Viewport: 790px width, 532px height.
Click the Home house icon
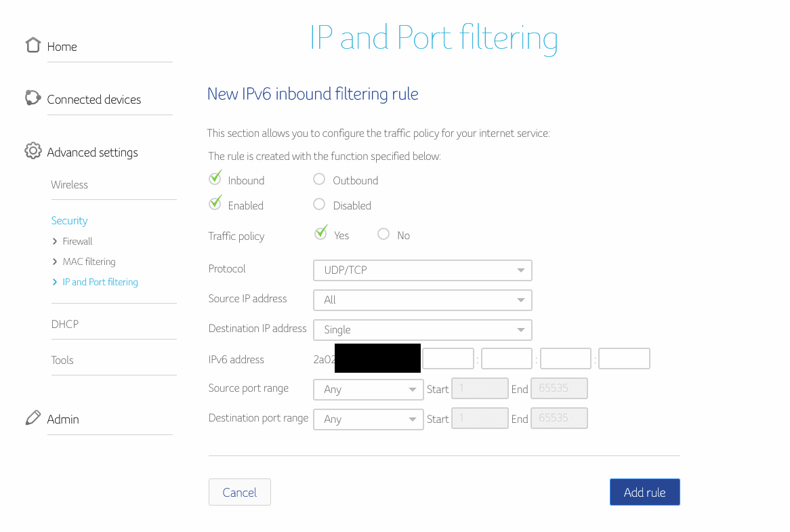point(33,45)
